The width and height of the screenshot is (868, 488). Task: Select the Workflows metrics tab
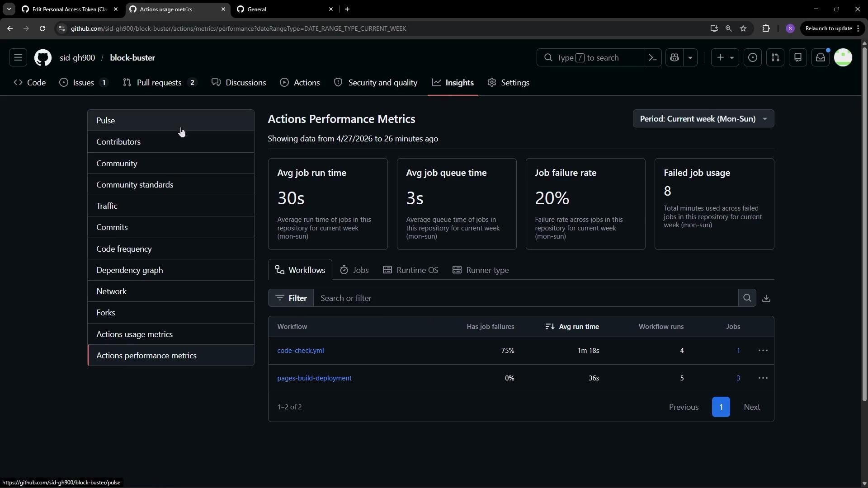pos(300,270)
